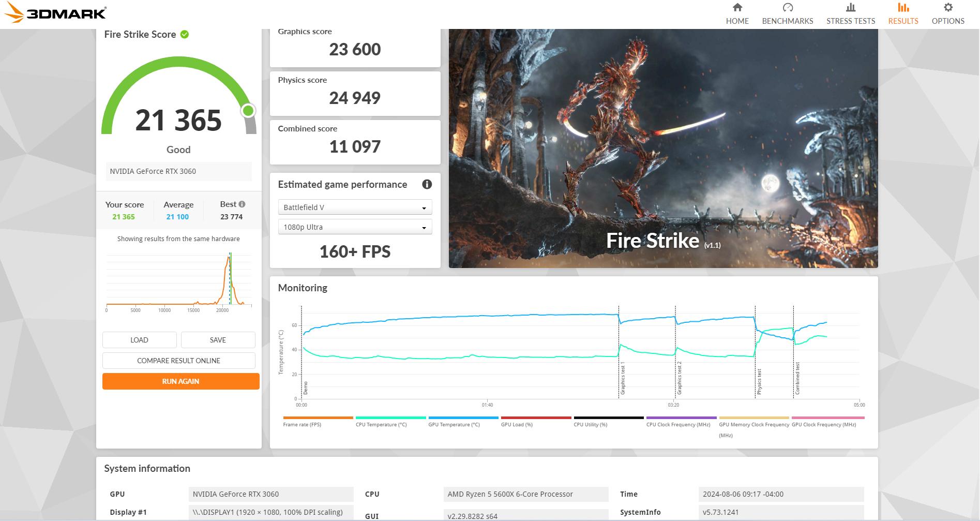Click the Options gear icon
Viewport: 980px width, 521px height.
click(x=947, y=8)
